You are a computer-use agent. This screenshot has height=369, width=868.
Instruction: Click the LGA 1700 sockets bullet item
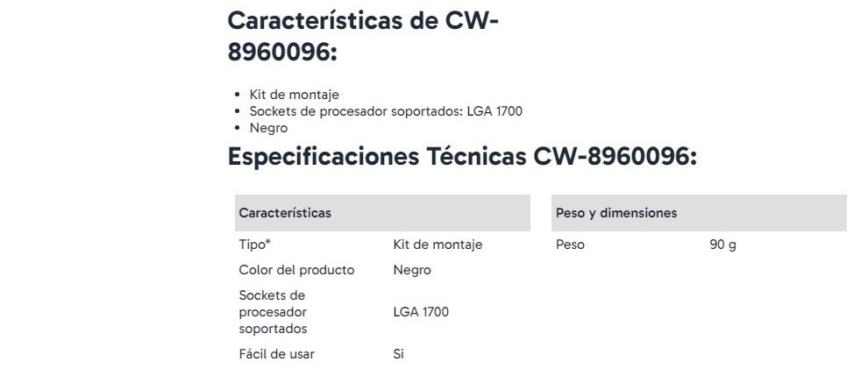387,111
